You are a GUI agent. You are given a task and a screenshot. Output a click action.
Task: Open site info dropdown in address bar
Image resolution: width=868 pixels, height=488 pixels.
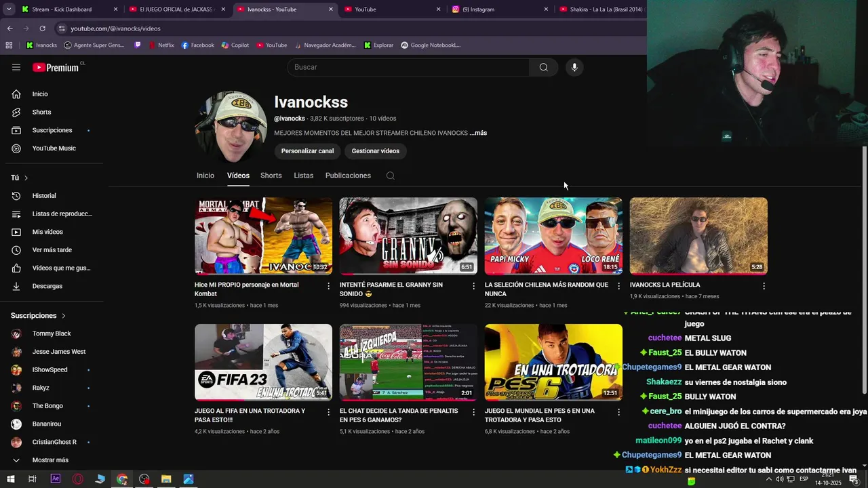(62, 28)
